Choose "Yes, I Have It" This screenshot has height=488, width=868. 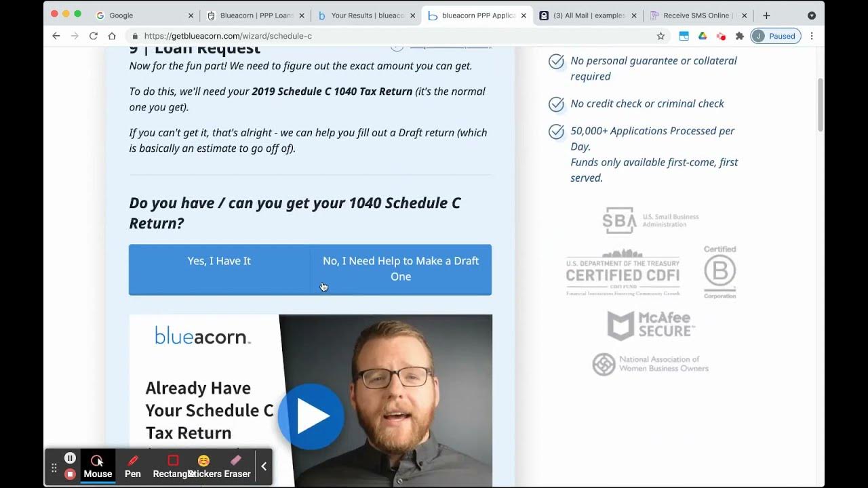(219, 269)
